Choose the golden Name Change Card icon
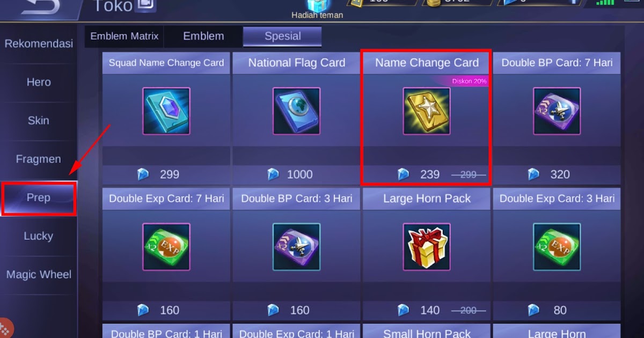The height and width of the screenshot is (338, 644). pyautogui.click(x=427, y=111)
